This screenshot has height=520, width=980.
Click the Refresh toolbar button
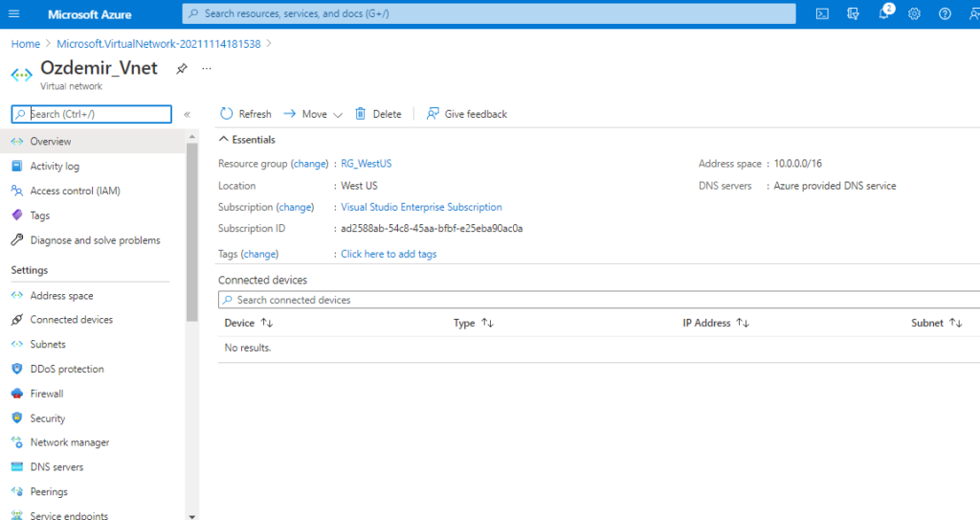[x=246, y=114]
